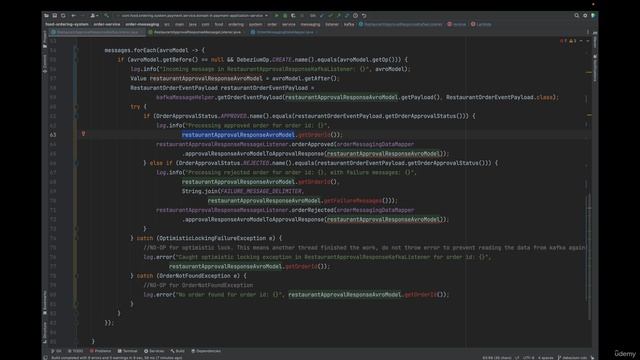Switch to the first editor tab

(96, 32)
